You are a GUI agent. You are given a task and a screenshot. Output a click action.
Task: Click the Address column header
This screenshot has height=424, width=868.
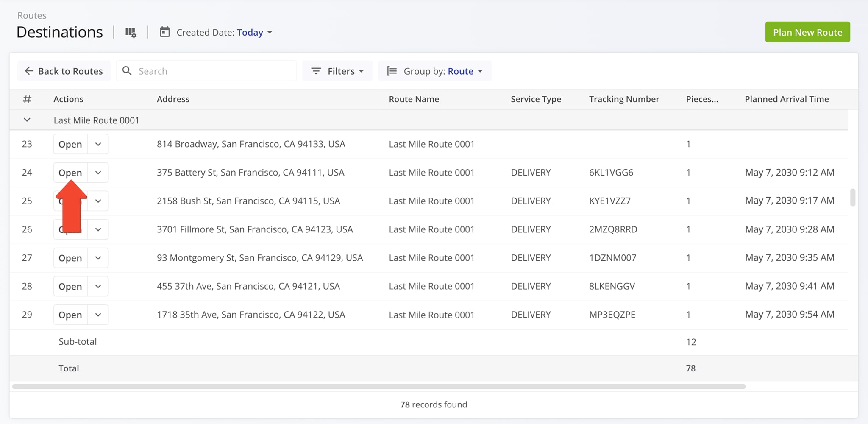[x=173, y=99]
